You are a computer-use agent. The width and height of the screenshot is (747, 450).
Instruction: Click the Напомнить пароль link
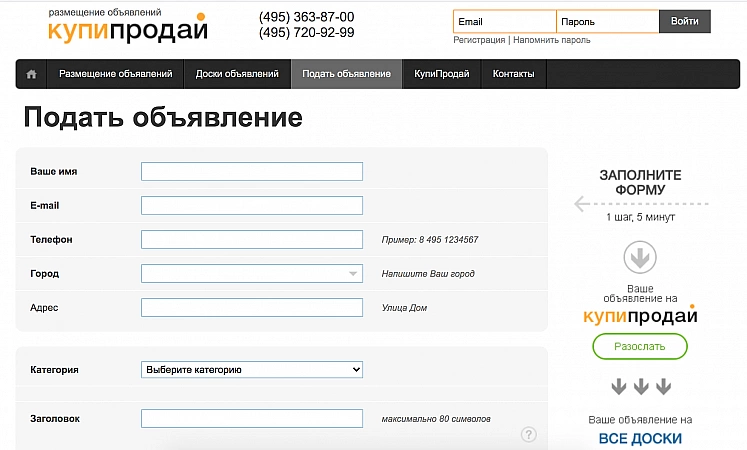[x=552, y=41]
